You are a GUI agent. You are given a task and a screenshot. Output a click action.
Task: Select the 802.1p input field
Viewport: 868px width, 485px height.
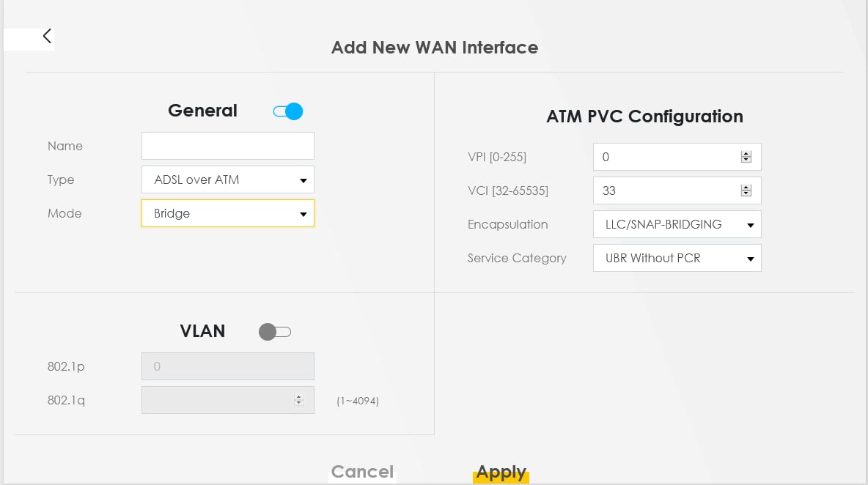pyautogui.click(x=228, y=366)
